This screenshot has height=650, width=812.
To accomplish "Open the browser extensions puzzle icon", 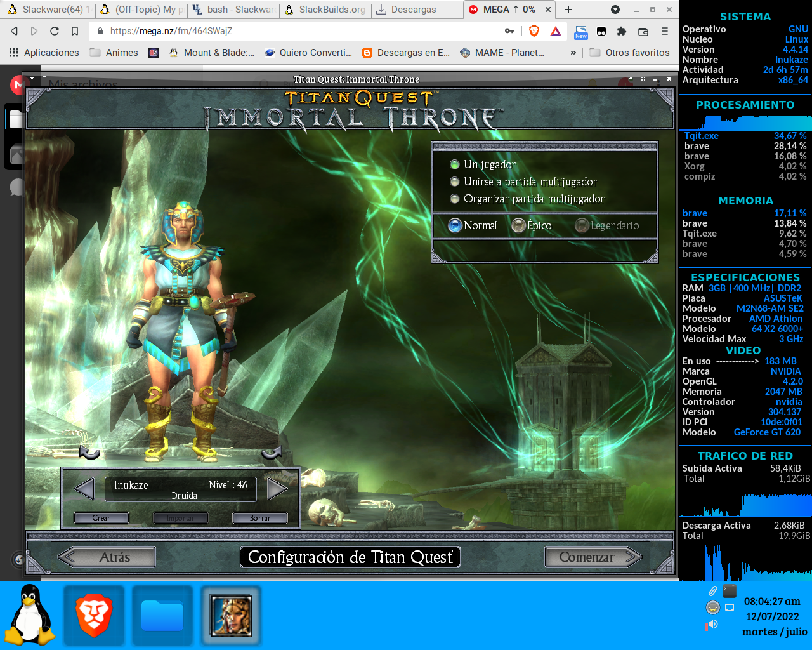I will (622, 31).
